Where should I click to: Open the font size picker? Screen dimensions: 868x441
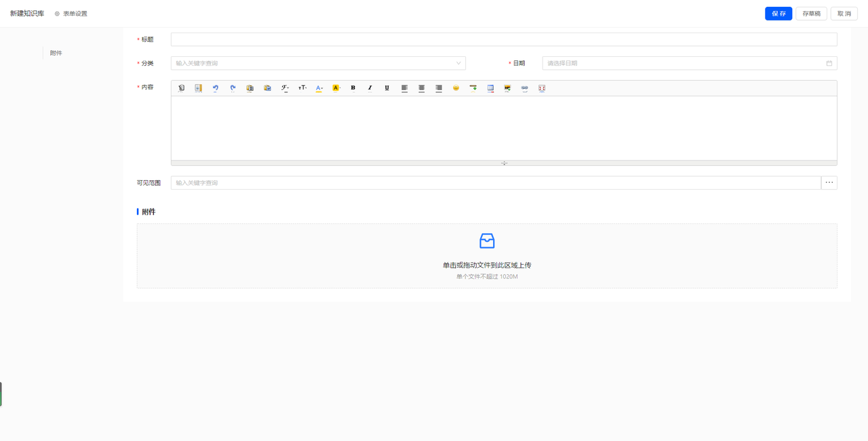point(302,88)
